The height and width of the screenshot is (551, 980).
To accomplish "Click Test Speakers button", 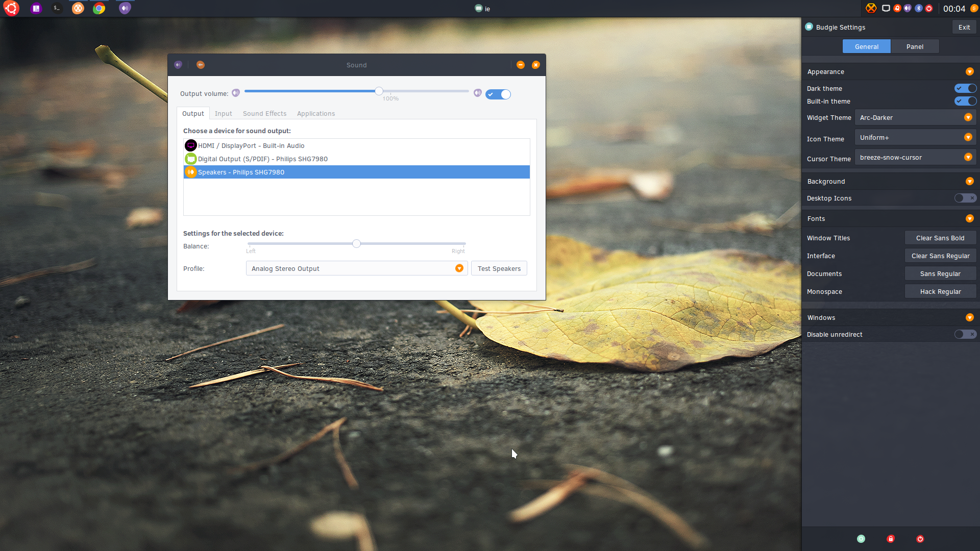I will pos(499,268).
